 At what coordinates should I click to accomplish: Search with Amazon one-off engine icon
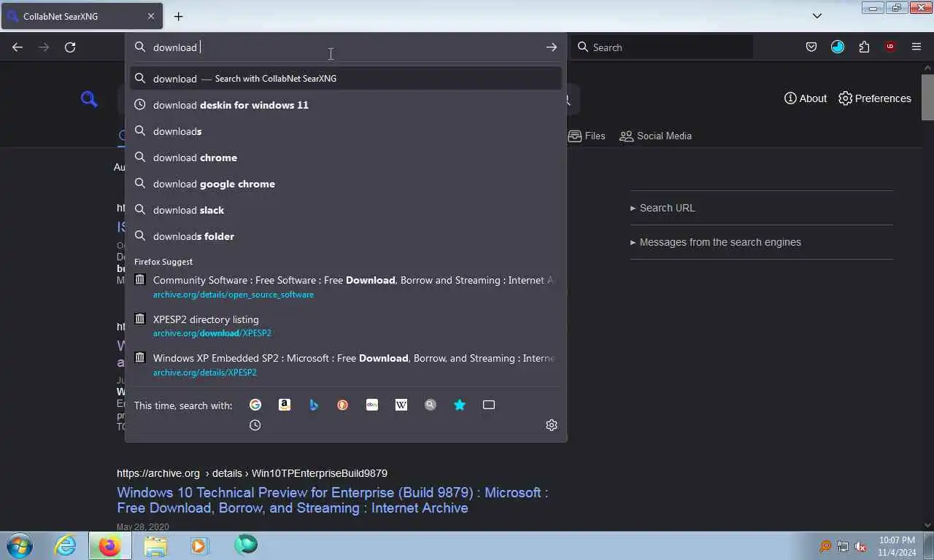pos(285,405)
